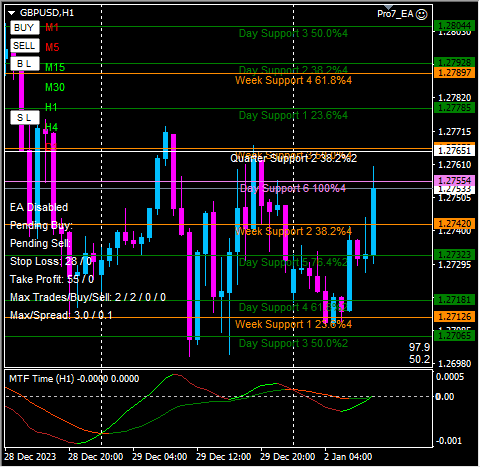Select the H4 timeframe label
This screenshot has height=468, width=480.
(x=52, y=127)
